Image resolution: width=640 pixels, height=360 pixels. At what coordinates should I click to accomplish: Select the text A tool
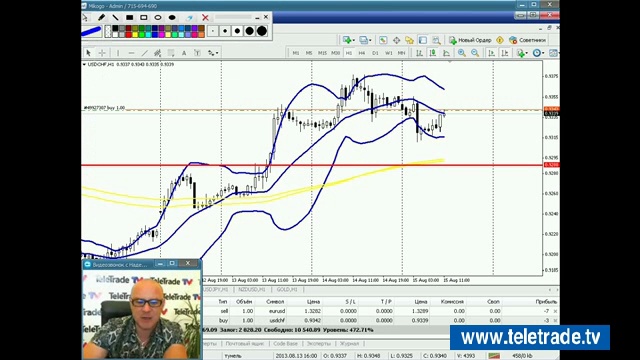tap(184, 53)
